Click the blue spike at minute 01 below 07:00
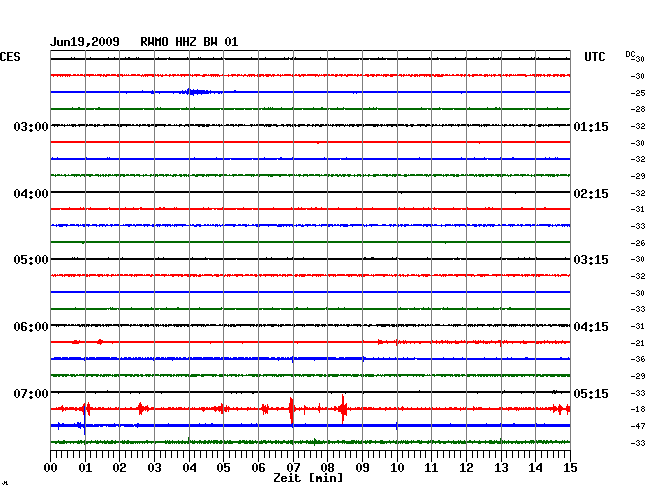 pyautogui.click(x=85, y=419)
